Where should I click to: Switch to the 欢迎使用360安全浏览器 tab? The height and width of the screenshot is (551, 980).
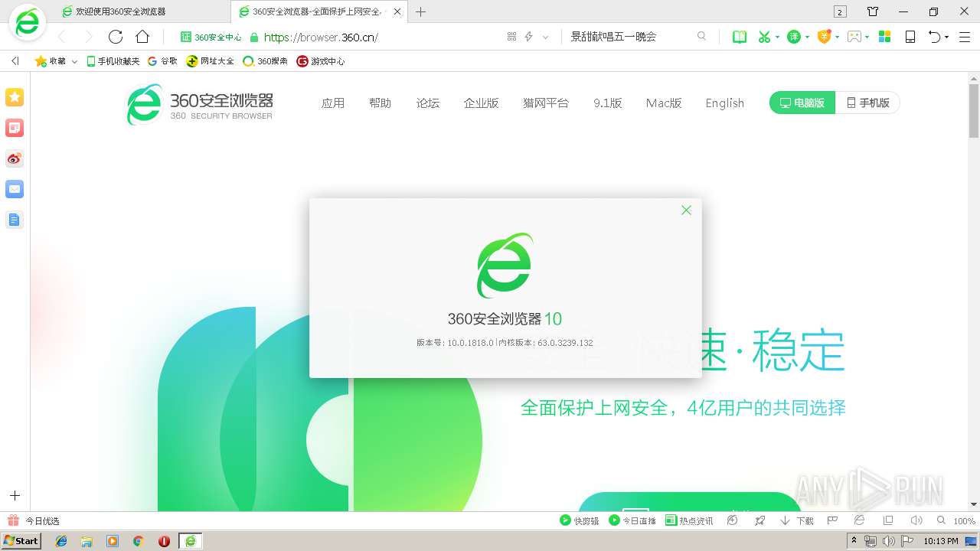point(143,11)
